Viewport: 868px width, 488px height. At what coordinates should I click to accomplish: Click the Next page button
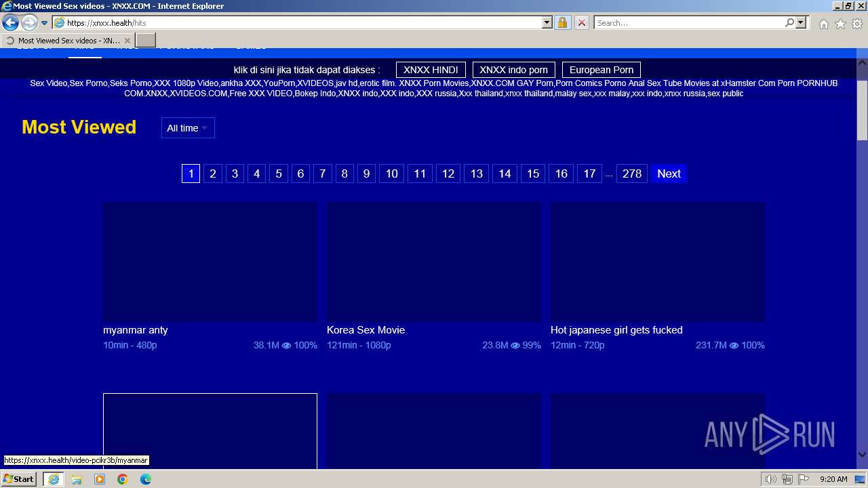coord(669,174)
